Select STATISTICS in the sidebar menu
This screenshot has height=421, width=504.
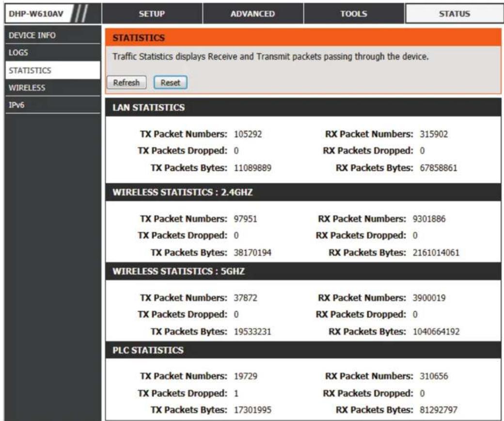tap(52, 70)
